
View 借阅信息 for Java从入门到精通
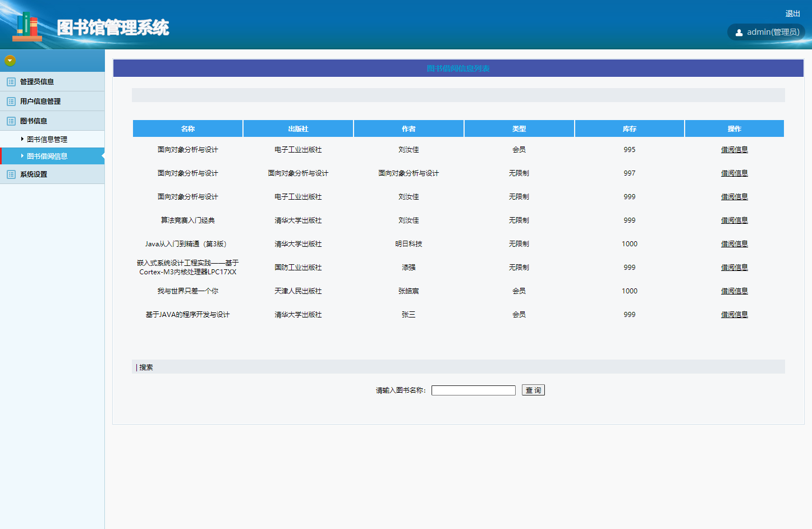point(734,244)
